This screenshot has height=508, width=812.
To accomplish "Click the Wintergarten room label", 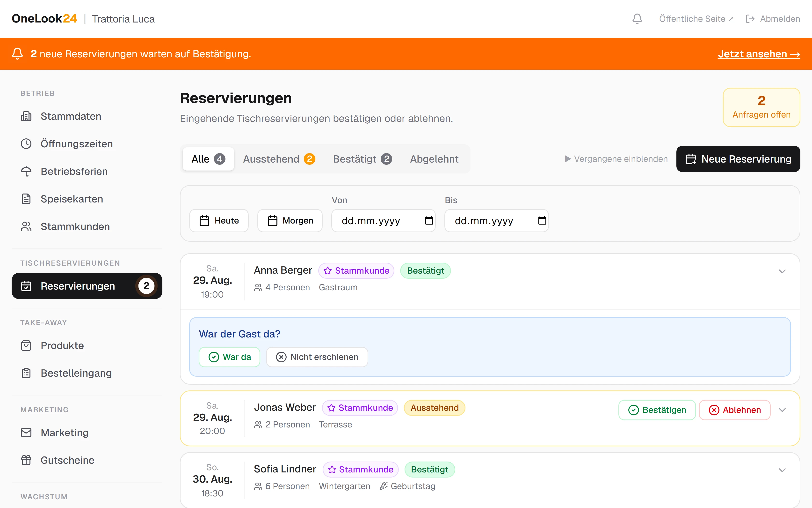I will 345,486.
